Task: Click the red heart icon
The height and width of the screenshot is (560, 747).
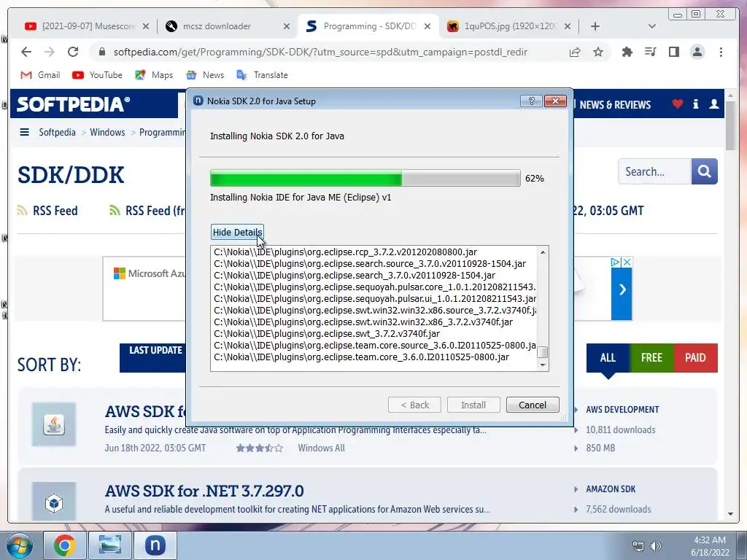Action: point(678,104)
